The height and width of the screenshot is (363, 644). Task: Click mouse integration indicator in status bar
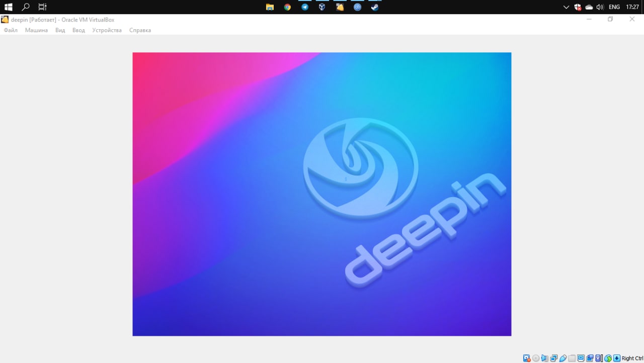[x=608, y=358]
